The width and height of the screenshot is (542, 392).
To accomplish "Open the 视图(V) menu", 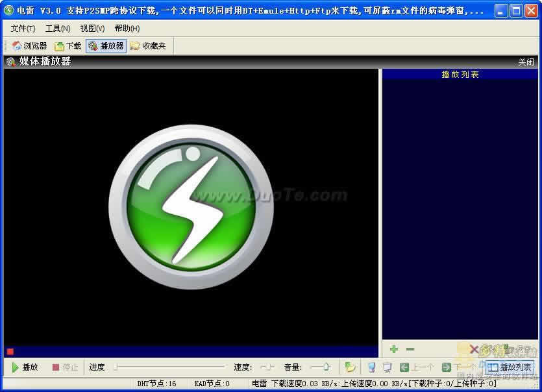I will tap(92, 29).
